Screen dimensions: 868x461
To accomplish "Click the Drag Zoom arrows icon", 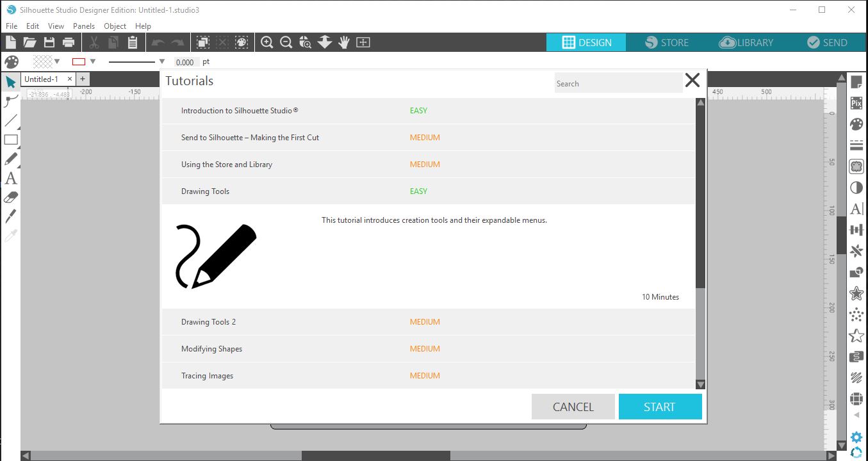I will [325, 42].
